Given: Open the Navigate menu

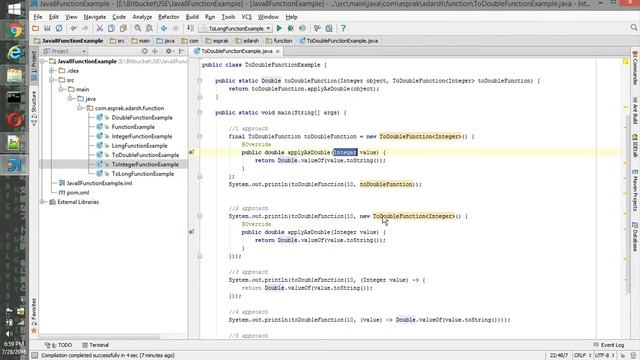Looking at the screenshot, I should point(95,17).
